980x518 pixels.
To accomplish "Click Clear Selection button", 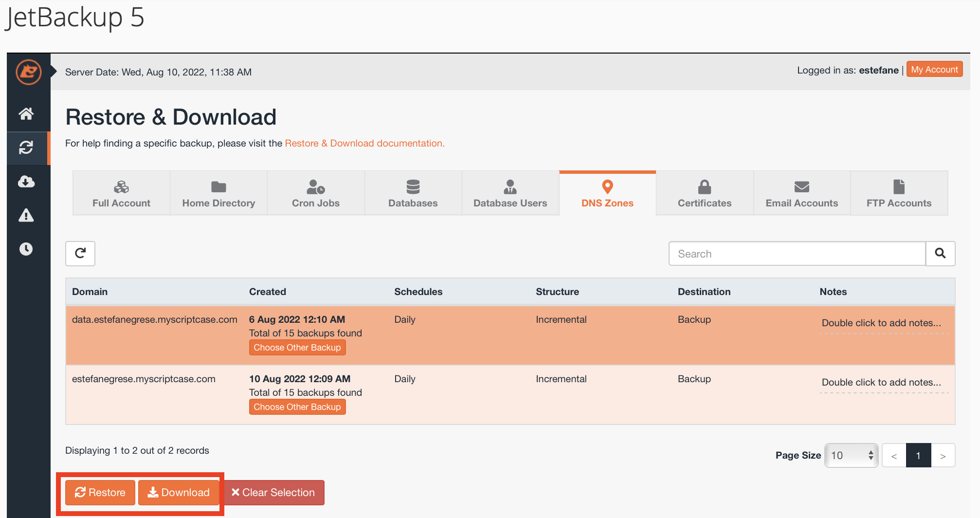I will 273,493.
